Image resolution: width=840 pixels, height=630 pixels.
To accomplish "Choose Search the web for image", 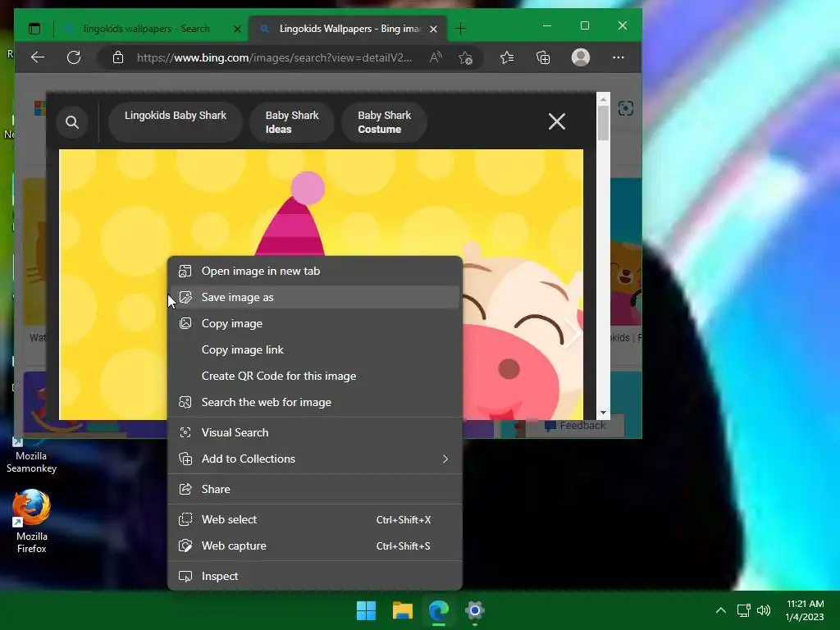I will coord(314,402).
